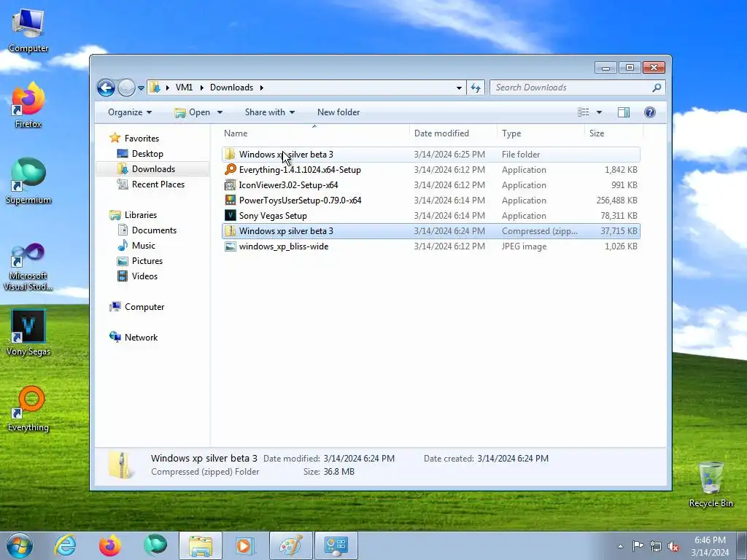Image resolution: width=747 pixels, height=560 pixels.
Task: Open the Share with menu
Action: (270, 112)
